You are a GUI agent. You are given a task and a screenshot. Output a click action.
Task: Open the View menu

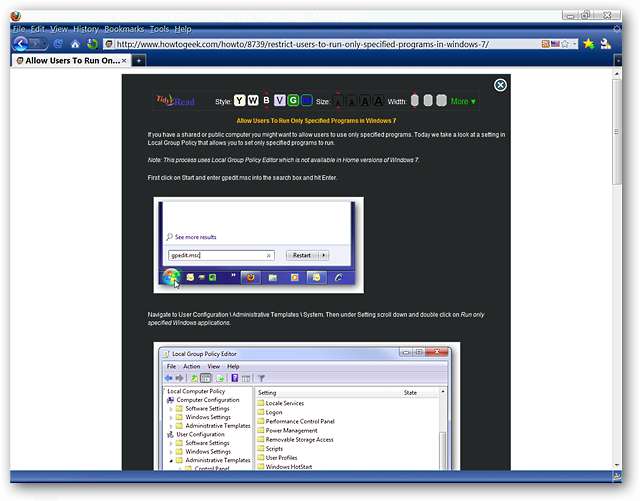(59, 29)
